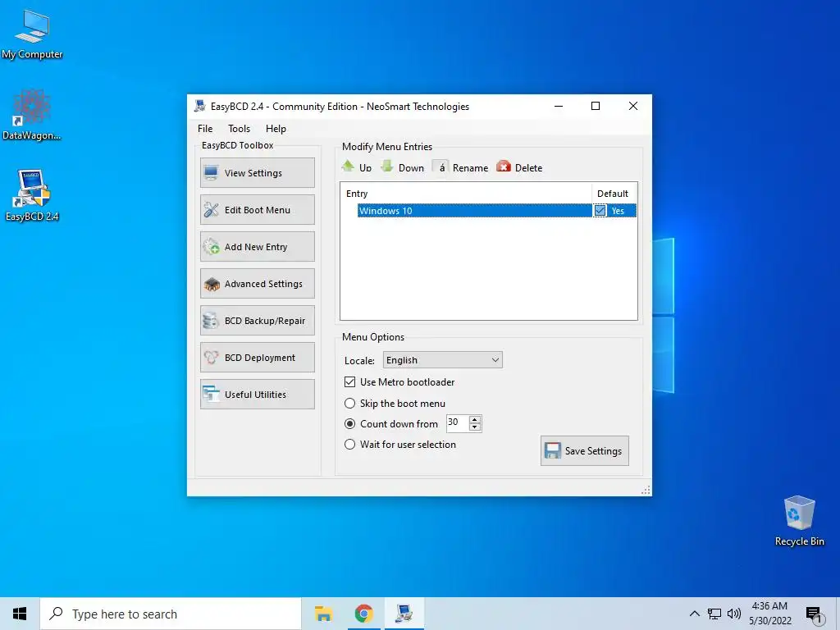The image size is (840, 630).
Task: Click the countdown seconds field showing 30
Action: (458, 422)
